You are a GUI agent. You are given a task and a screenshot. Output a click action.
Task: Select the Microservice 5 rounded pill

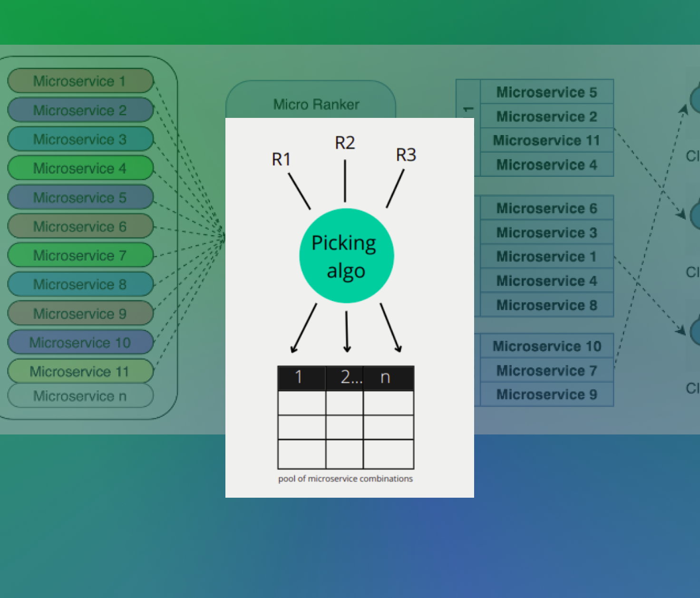click(x=80, y=197)
